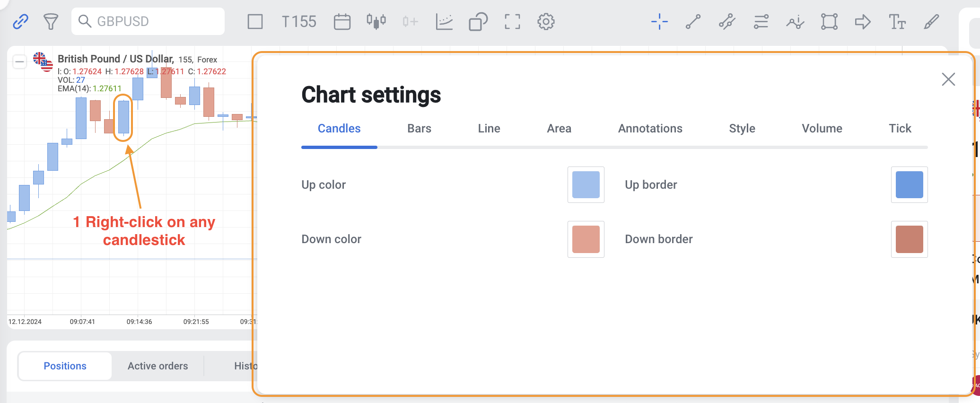
Task: Select the candlestick chart type icon
Action: tap(376, 21)
